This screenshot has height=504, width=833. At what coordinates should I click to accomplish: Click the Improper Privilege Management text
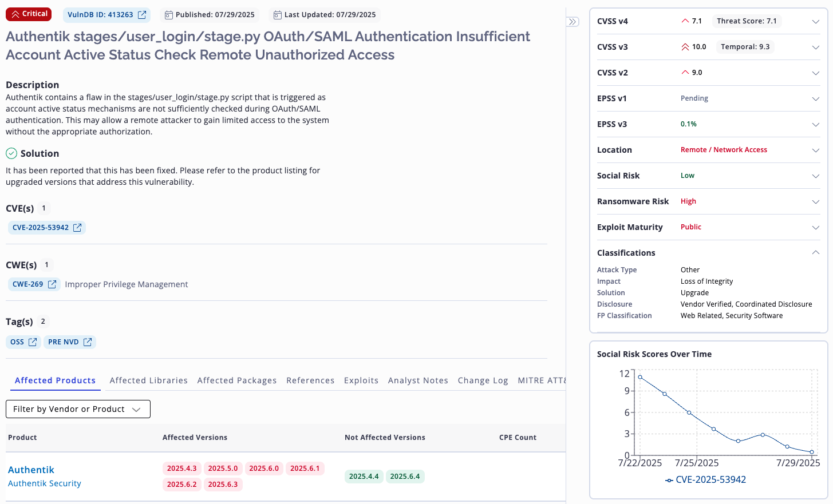tap(127, 284)
